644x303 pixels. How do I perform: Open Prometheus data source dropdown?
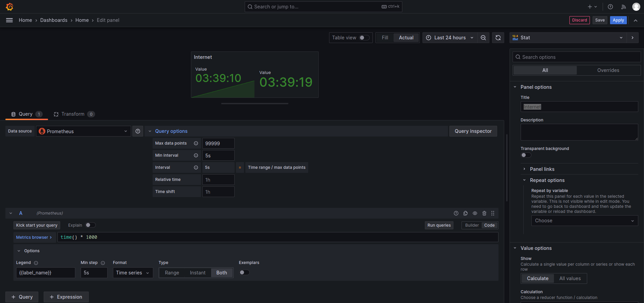83,131
